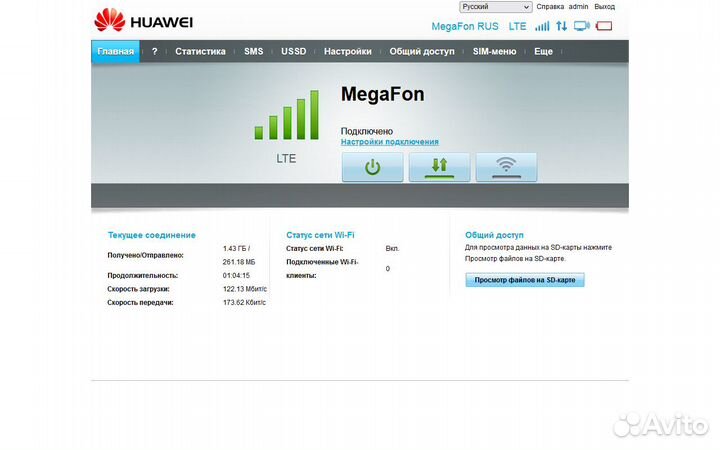Click the Текущее соединение heading

click(x=152, y=235)
